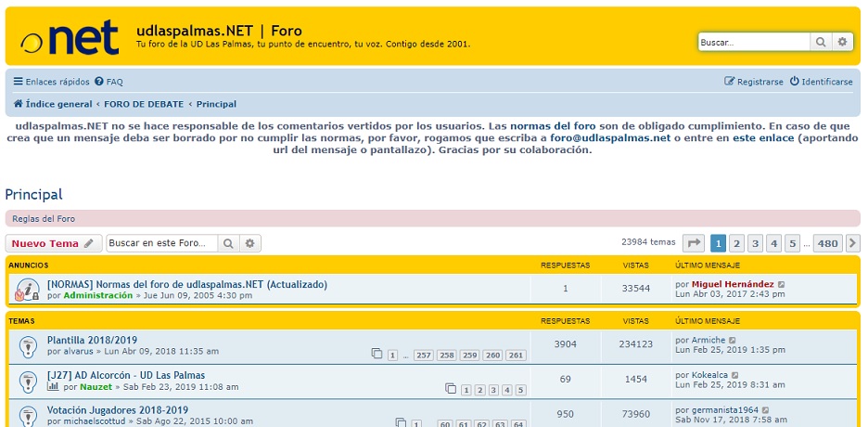Select pagination page 1

pyautogui.click(x=718, y=243)
